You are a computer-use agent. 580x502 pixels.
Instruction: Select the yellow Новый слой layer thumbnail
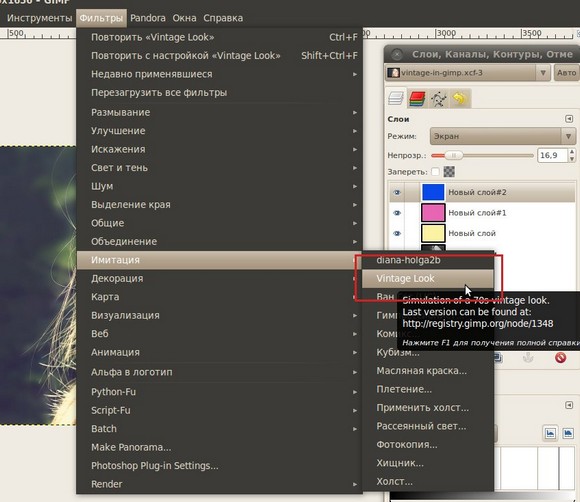(x=433, y=233)
